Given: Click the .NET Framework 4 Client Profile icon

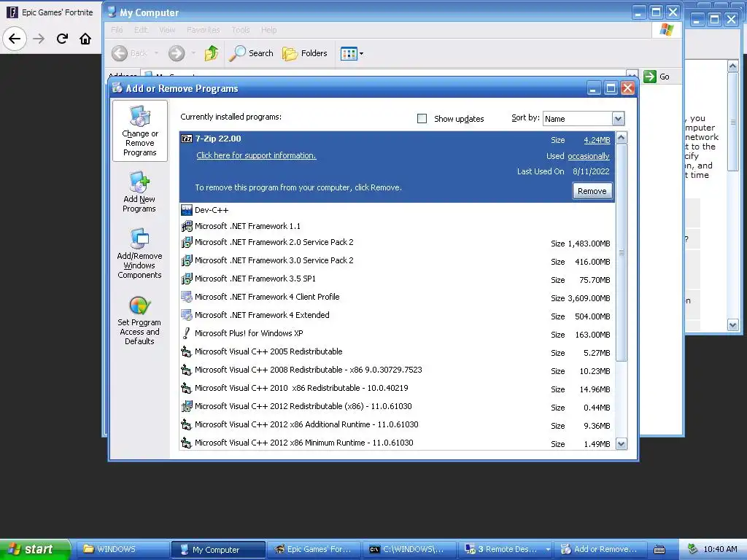Looking at the screenshot, I should click(x=187, y=297).
